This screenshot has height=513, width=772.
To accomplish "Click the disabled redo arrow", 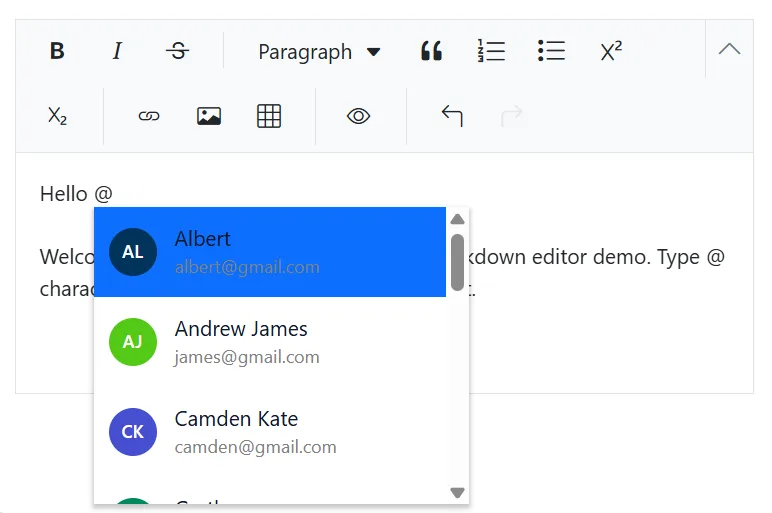I will pyautogui.click(x=512, y=116).
